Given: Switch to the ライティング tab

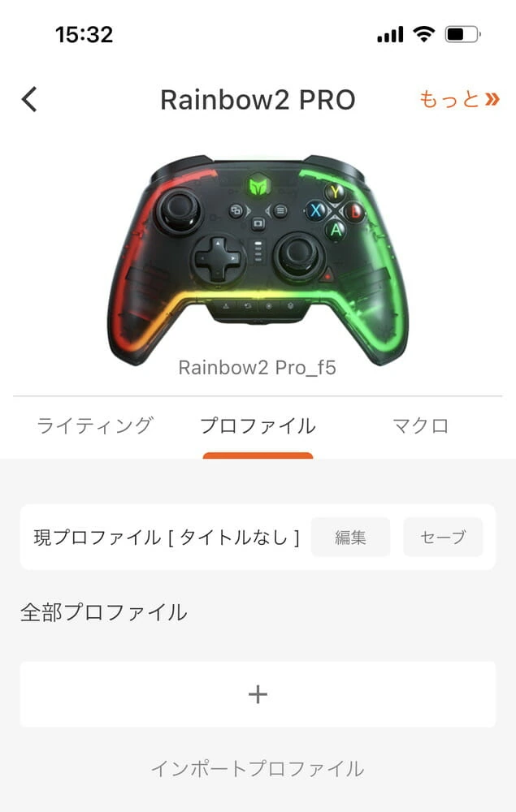Looking at the screenshot, I should coord(95,425).
